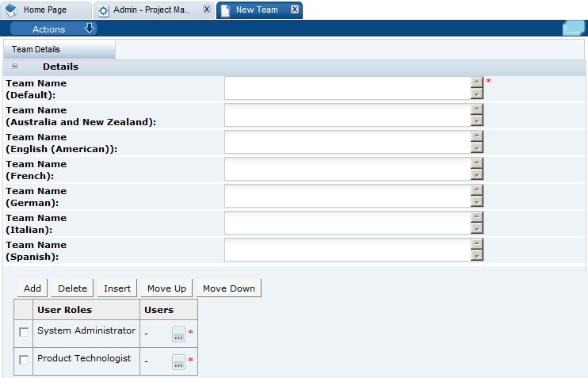Tick the System Administrator row checkbox
This screenshot has height=378, width=588.
coord(24,332)
